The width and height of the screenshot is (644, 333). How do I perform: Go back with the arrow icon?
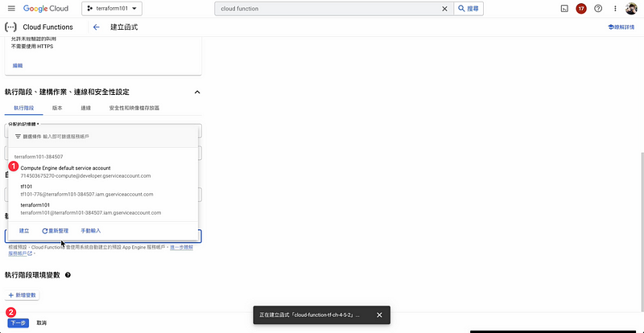tap(96, 27)
